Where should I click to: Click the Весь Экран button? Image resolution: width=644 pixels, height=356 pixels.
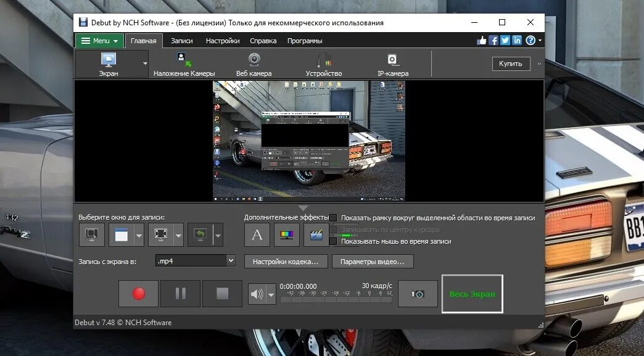click(473, 294)
